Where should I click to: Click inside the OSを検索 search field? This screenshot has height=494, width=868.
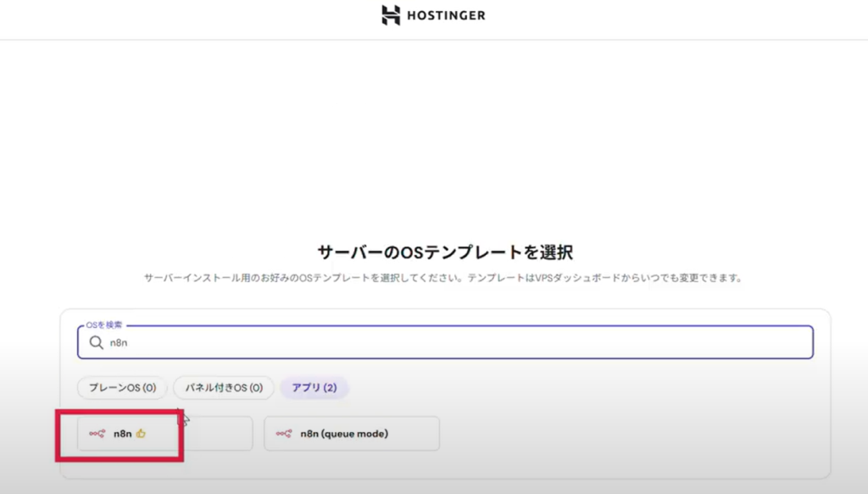(x=445, y=341)
